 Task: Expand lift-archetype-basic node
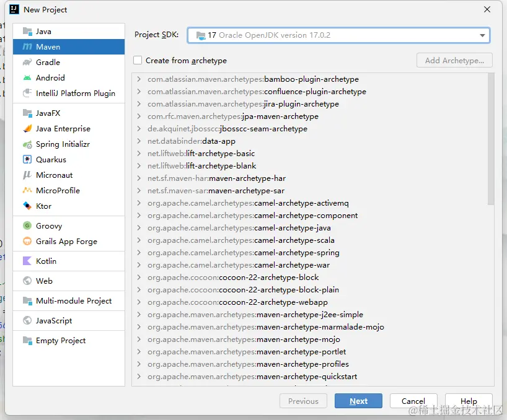(x=139, y=154)
